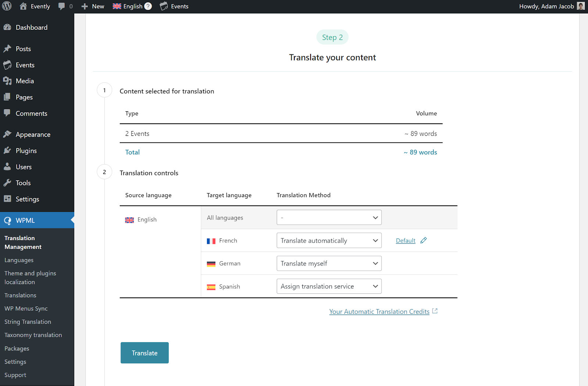Click the external link icon after Translation Credits
The height and width of the screenshot is (386, 588).
[x=435, y=311]
